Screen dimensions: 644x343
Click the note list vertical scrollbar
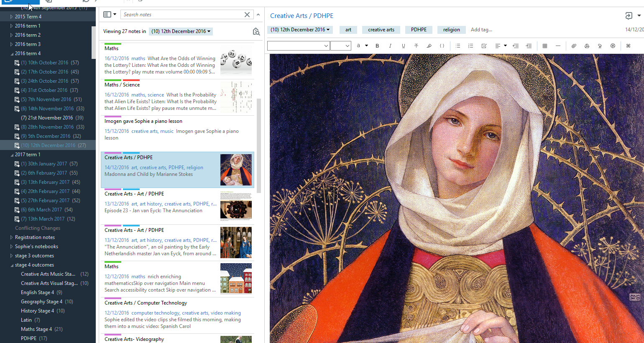(259, 145)
